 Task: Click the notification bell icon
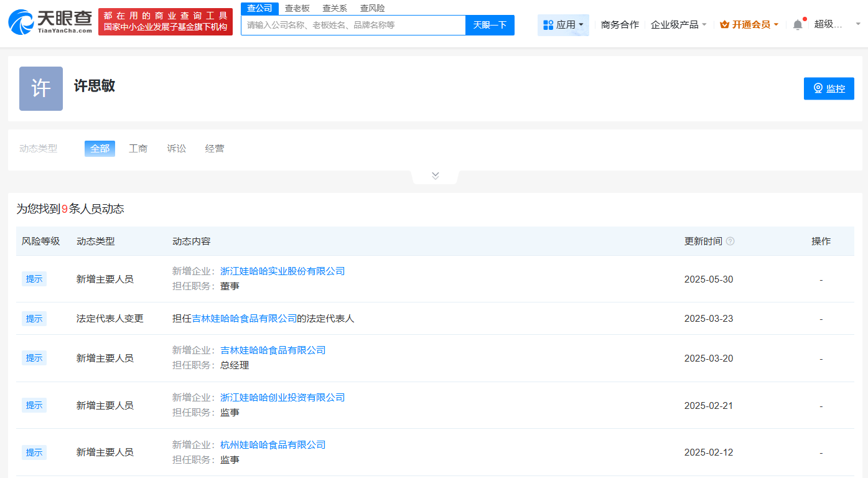coord(798,23)
